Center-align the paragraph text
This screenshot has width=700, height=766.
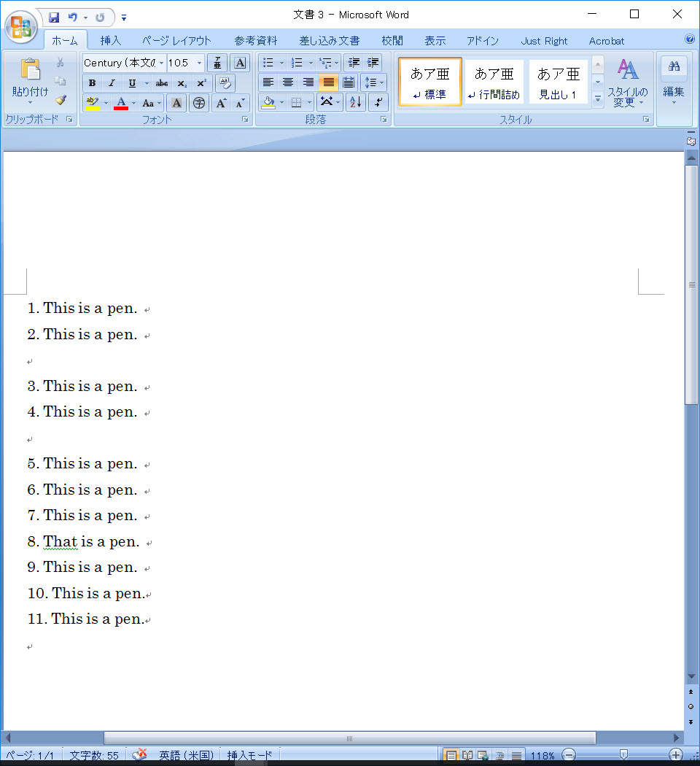coord(288,82)
